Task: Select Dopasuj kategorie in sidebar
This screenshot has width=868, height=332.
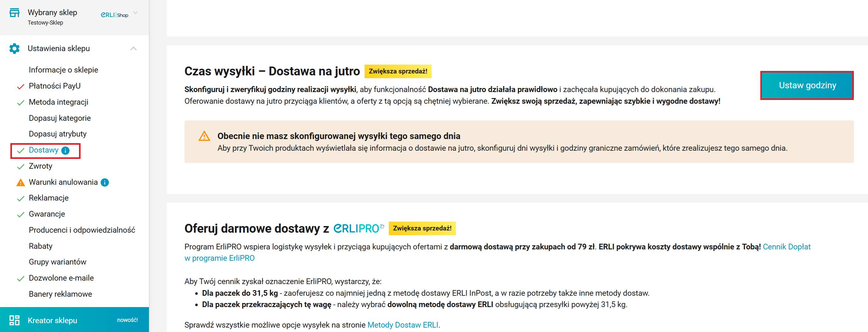Action: tap(60, 118)
